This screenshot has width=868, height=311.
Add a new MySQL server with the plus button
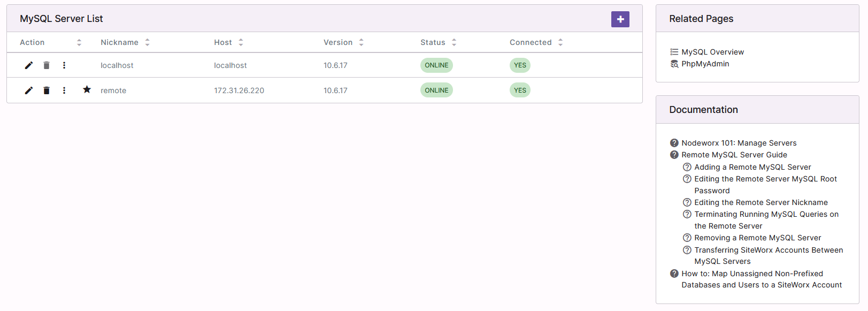coord(620,19)
